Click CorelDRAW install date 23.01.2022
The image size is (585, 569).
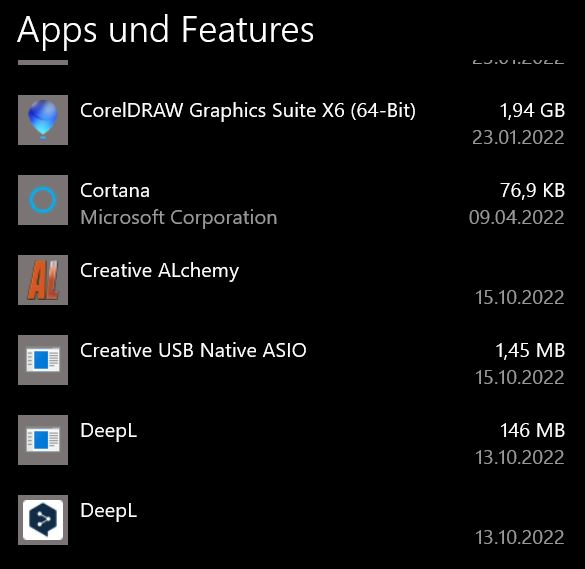tap(518, 138)
